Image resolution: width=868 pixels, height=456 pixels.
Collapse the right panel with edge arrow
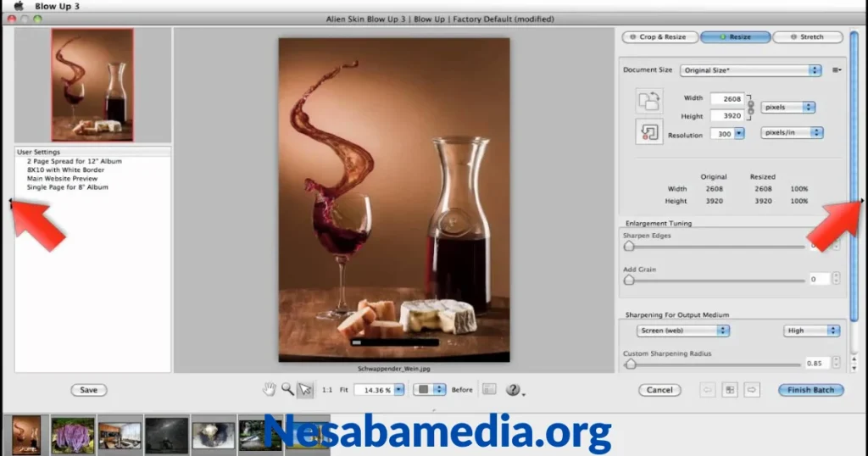[862, 201]
